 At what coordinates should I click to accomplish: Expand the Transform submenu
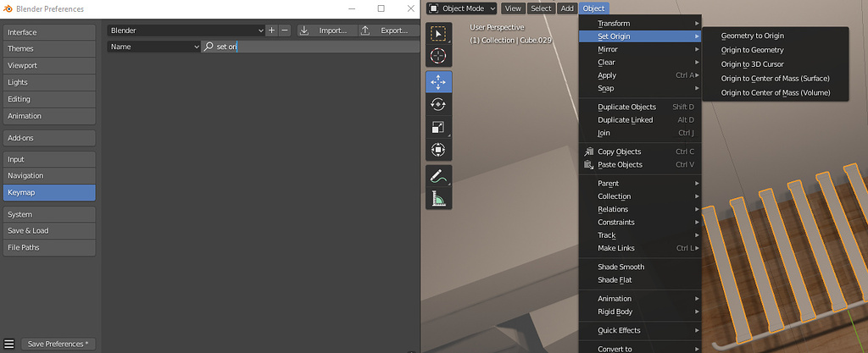coord(640,23)
